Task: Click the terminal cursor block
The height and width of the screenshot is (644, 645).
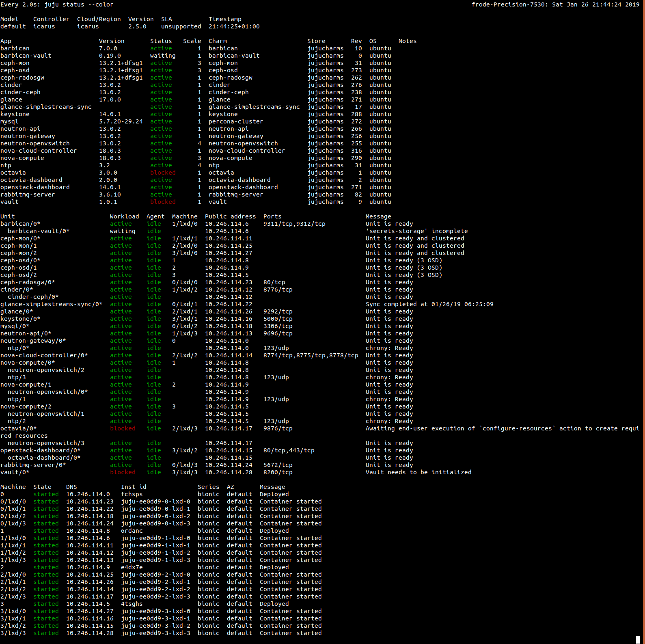Action: tap(638, 640)
